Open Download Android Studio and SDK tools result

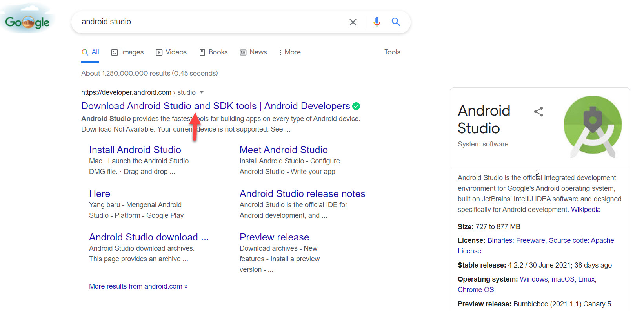click(216, 106)
